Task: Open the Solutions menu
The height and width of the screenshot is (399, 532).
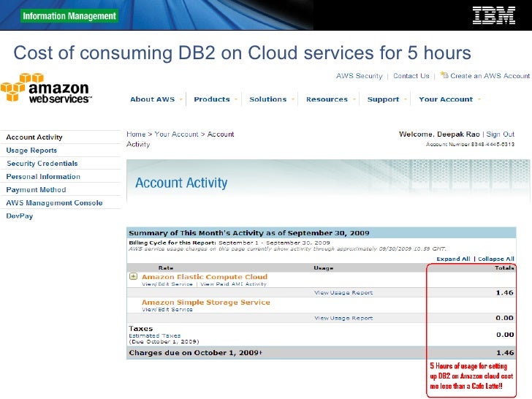Action: click(x=267, y=99)
